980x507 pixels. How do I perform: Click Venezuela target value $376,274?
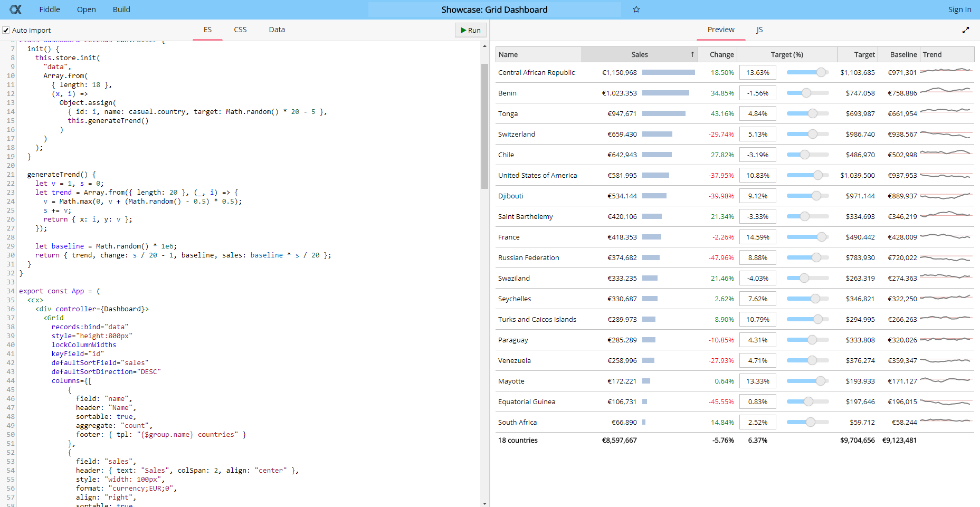(860, 360)
